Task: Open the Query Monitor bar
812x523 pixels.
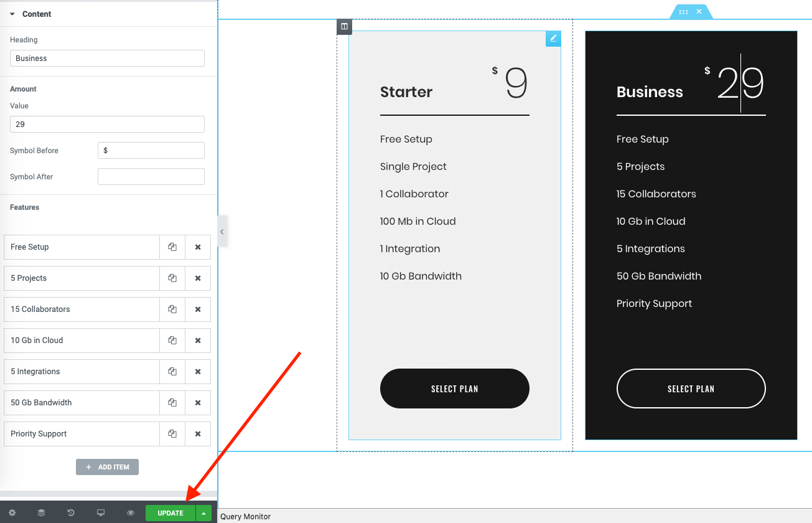Action: [246, 517]
